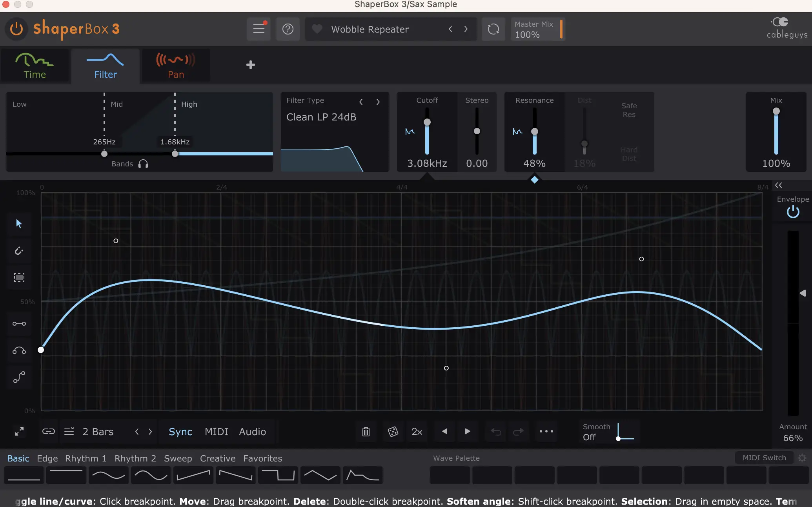812x507 pixels.
Task: Click the trash can clear wave icon
Action: pyautogui.click(x=366, y=432)
